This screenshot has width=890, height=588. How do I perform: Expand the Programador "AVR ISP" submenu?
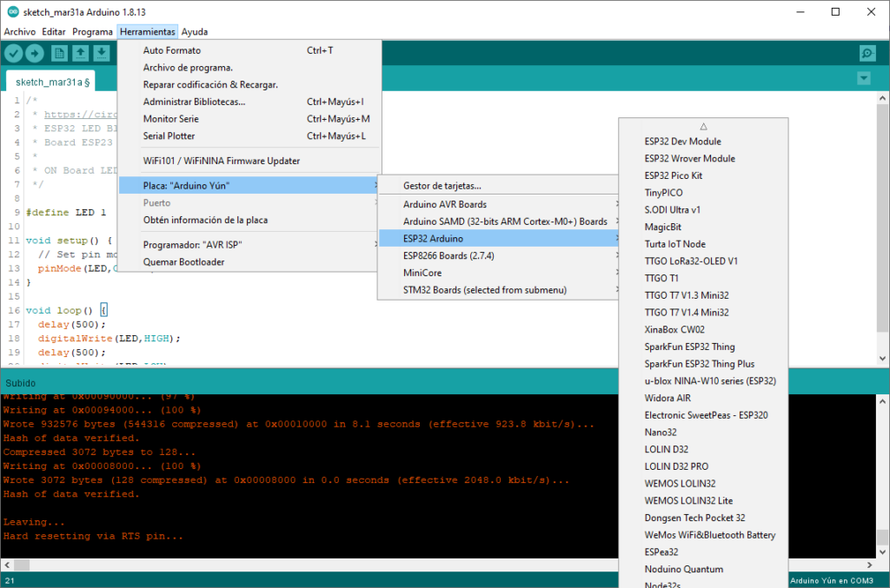(x=249, y=245)
